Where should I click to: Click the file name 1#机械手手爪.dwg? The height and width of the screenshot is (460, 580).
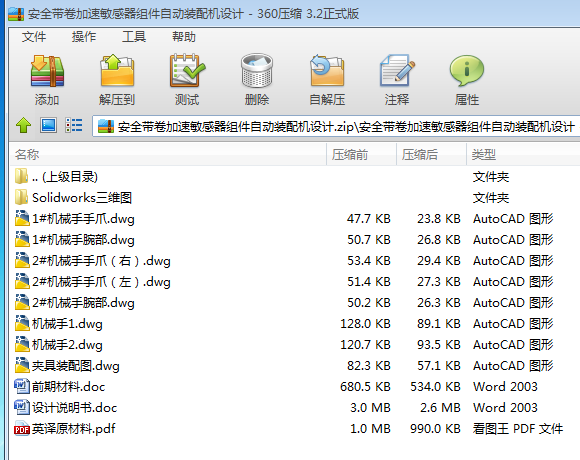83,219
